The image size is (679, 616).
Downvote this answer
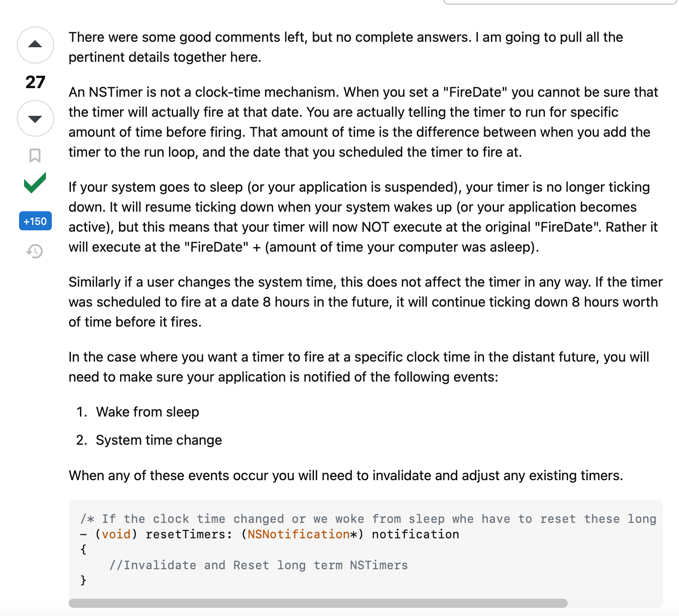point(35,119)
